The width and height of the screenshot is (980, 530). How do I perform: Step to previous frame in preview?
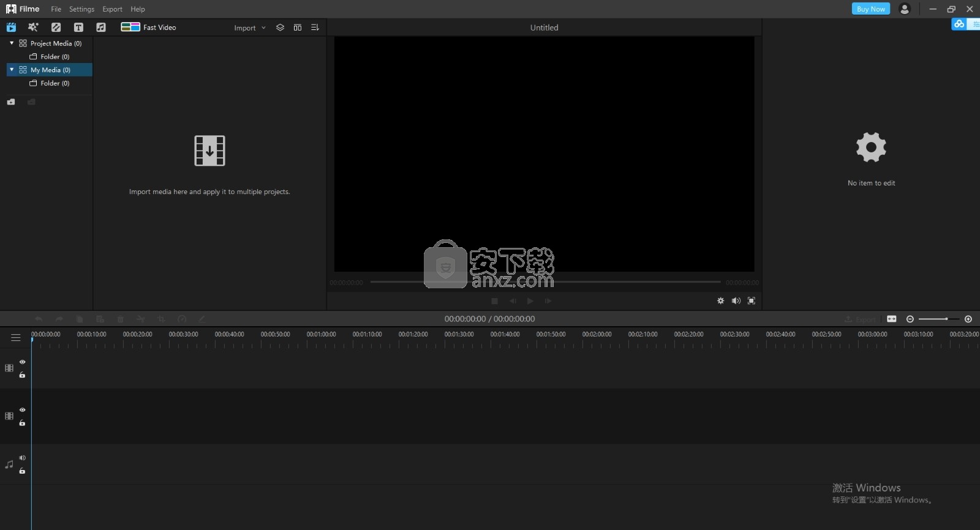click(513, 301)
